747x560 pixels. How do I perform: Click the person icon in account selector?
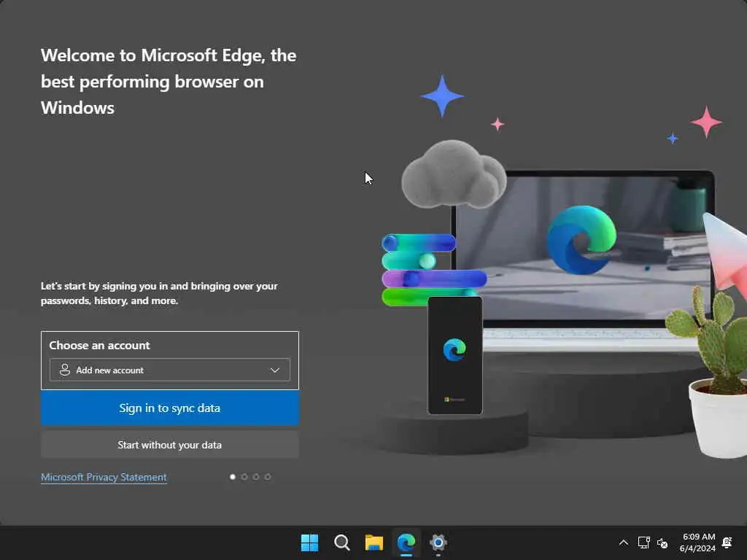coord(65,370)
